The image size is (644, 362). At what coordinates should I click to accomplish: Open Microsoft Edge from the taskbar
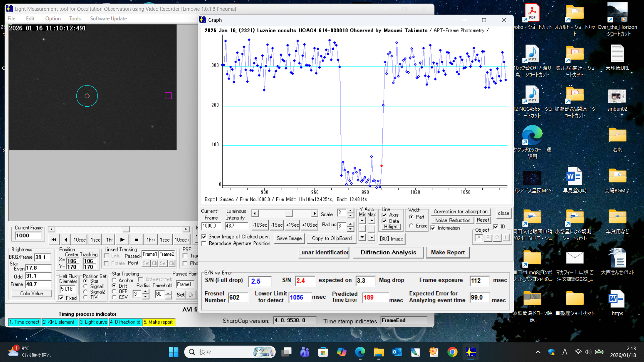pyautogui.click(x=360, y=352)
